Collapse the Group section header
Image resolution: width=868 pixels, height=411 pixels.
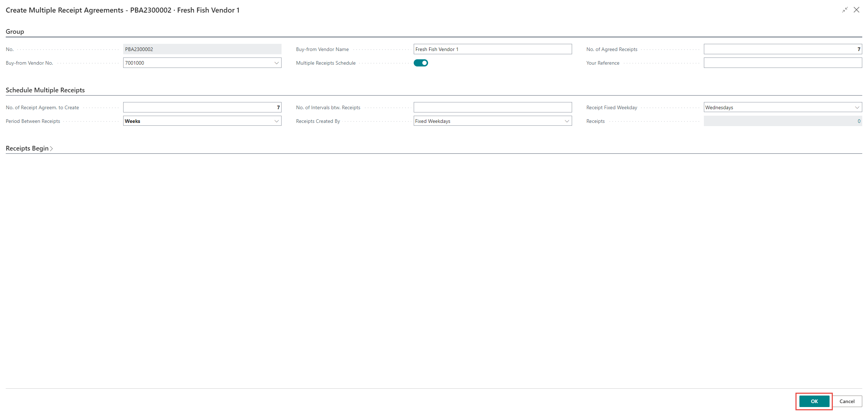click(15, 32)
